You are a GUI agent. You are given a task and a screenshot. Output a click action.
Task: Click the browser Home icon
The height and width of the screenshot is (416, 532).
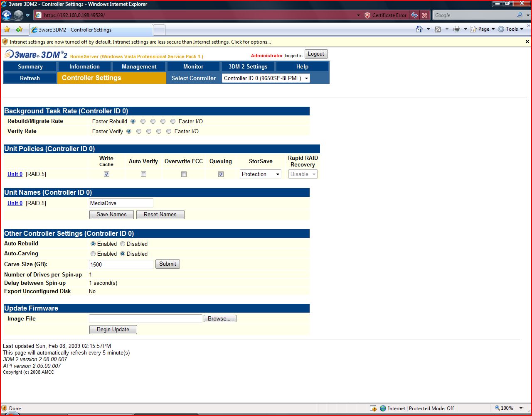coord(420,29)
